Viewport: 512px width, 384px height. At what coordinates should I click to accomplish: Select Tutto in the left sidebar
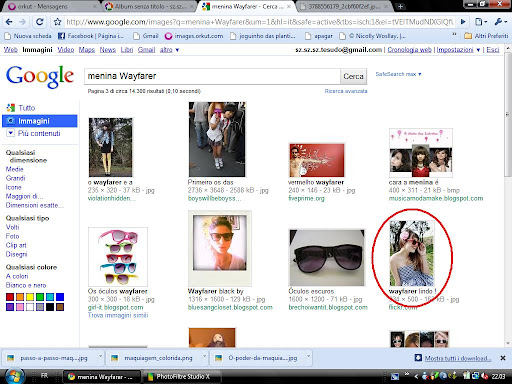(x=26, y=108)
